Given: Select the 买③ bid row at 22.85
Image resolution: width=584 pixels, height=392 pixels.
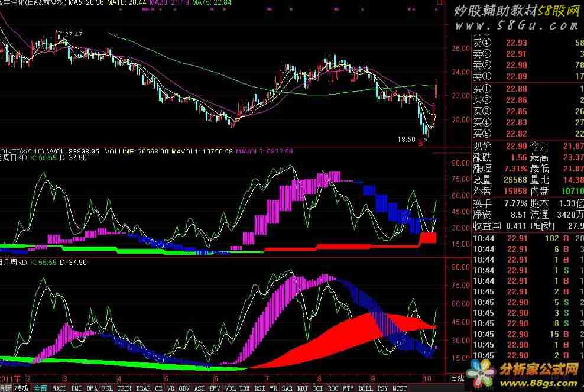Looking at the screenshot, I should click(x=528, y=111).
